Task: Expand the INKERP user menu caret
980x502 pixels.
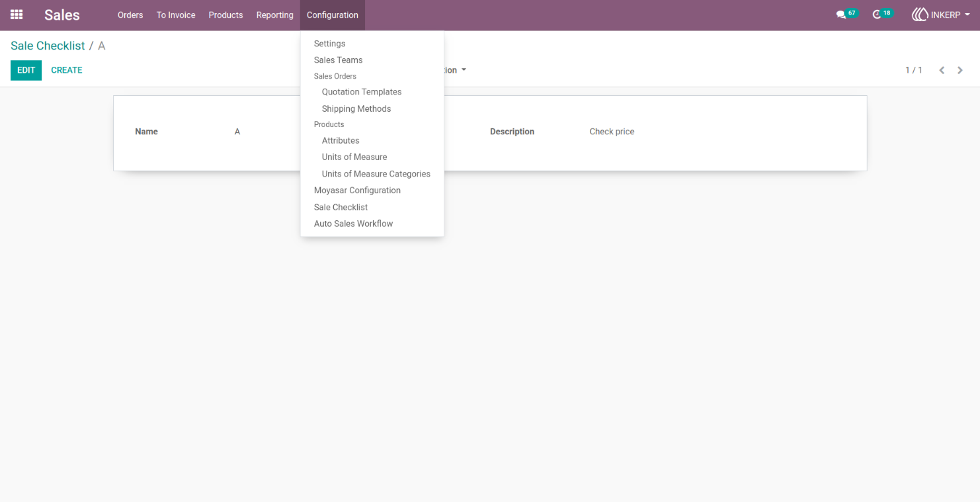Action: point(967,15)
